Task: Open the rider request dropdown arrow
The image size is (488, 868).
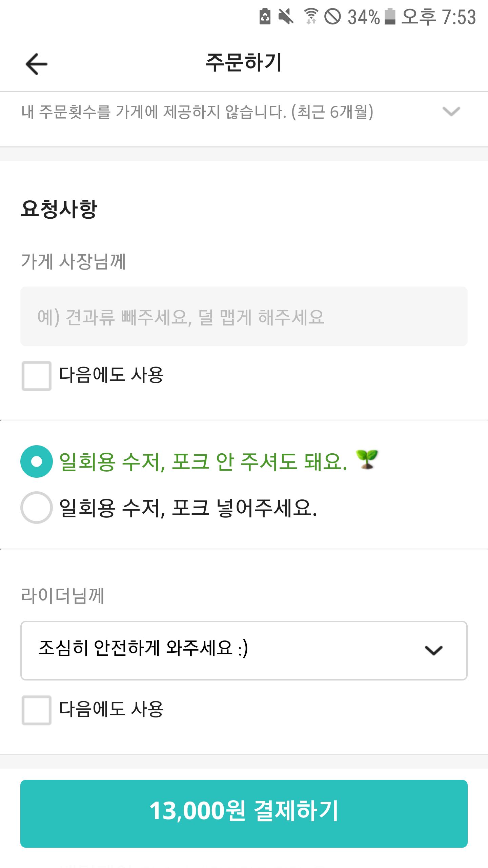Action: [433, 650]
